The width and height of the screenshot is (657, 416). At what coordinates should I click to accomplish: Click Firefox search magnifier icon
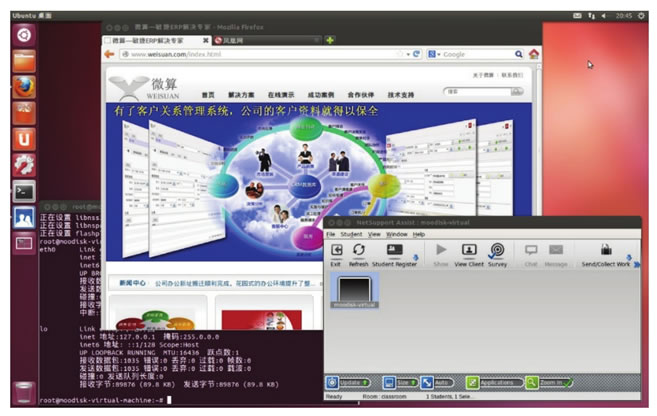(518, 54)
